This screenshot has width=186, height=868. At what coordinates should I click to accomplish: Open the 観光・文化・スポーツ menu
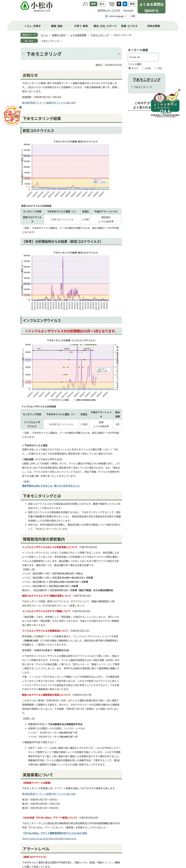click(x=105, y=26)
